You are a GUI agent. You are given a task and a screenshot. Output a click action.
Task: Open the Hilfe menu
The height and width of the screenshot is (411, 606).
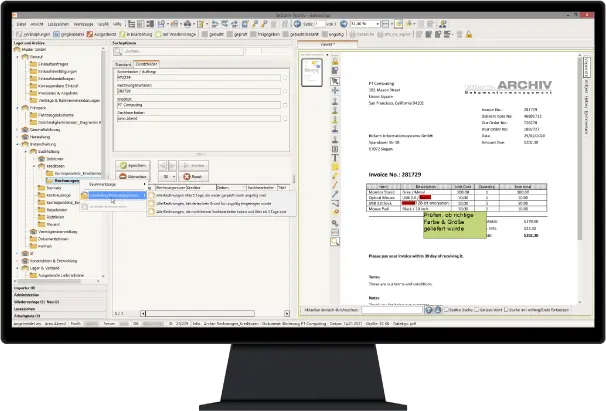pyautogui.click(x=117, y=24)
